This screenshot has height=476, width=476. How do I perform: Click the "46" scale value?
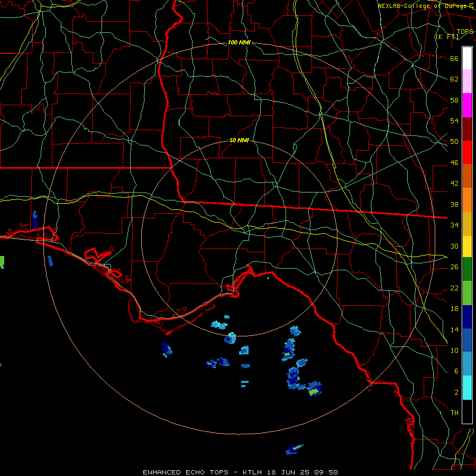click(x=454, y=163)
